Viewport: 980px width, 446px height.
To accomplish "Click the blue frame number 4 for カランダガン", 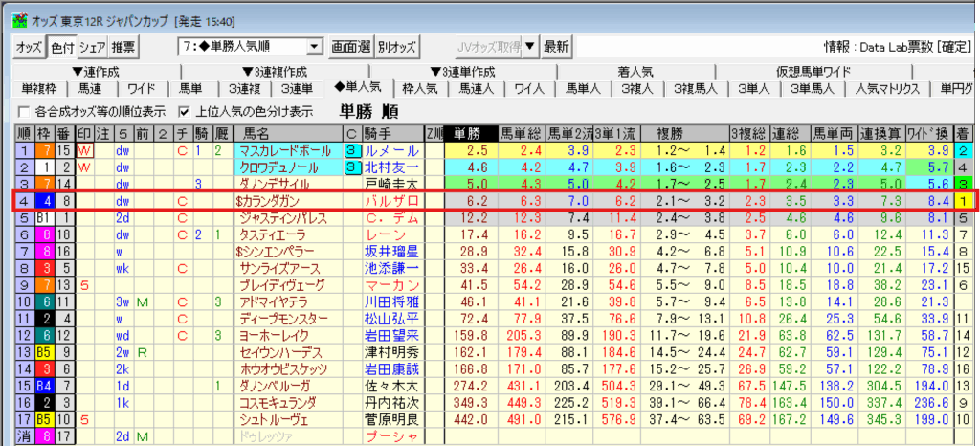I will coord(44,201).
